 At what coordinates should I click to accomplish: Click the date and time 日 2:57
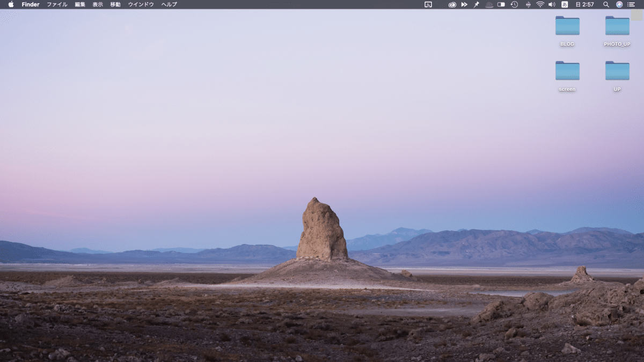584,4
